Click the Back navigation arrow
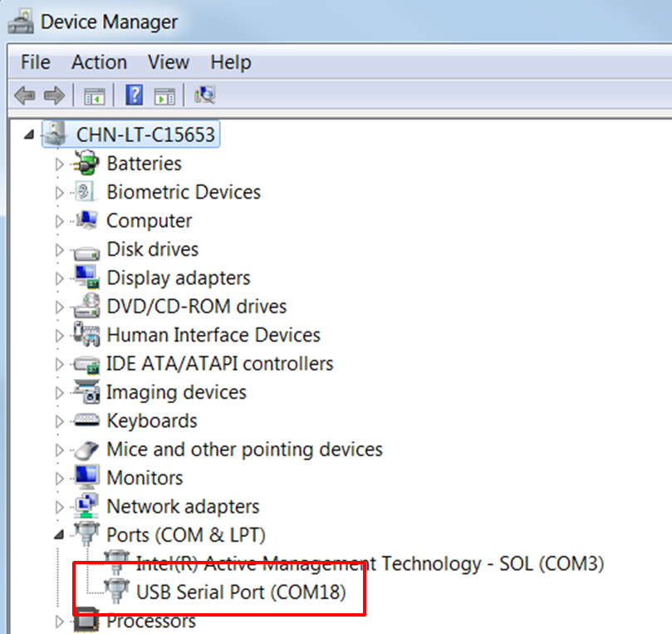672x634 pixels. [24, 95]
